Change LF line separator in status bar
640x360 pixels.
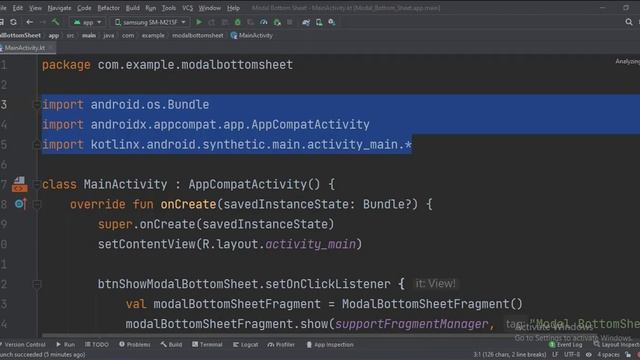[555, 355]
